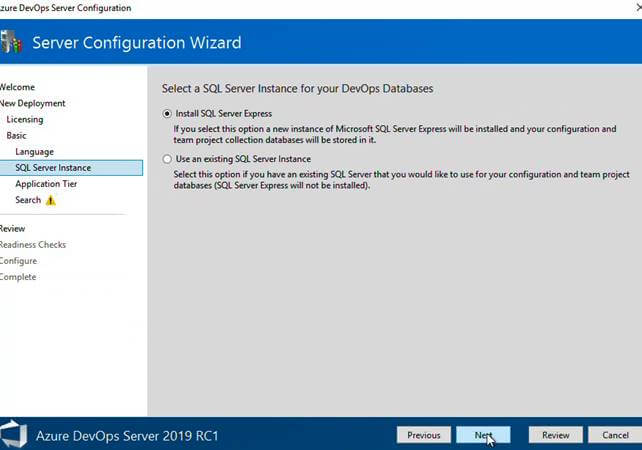Click the Server Configuration Wizard header icon
This screenshot has height=450, width=642.
tap(11, 42)
